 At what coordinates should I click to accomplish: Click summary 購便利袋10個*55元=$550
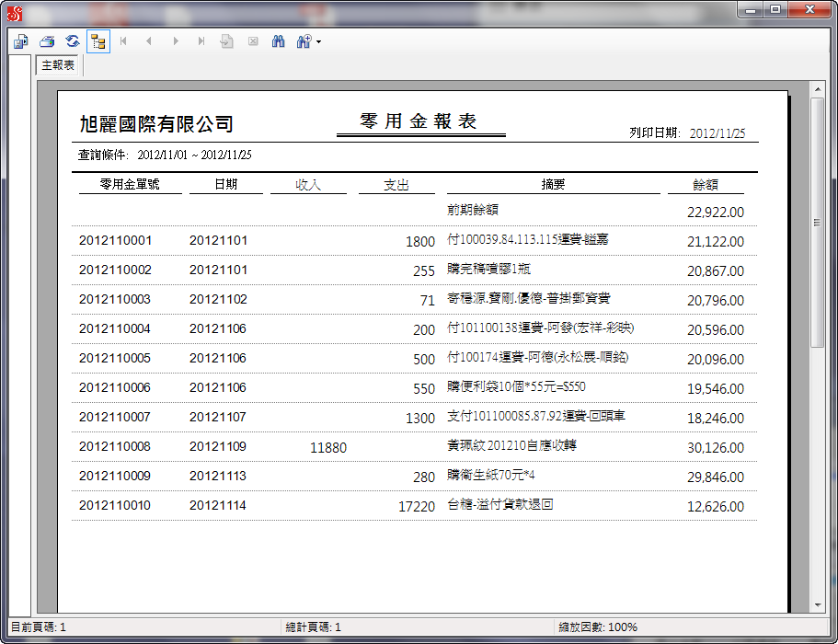tap(516, 386)
